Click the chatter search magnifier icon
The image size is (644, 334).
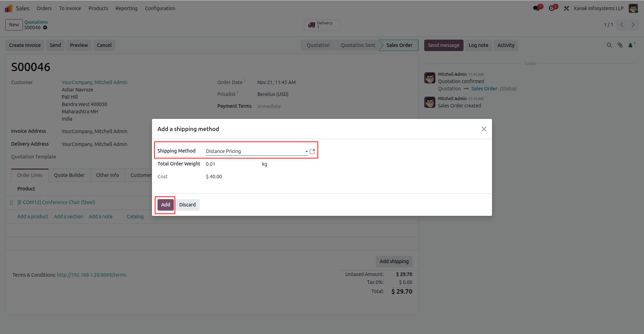609,45
